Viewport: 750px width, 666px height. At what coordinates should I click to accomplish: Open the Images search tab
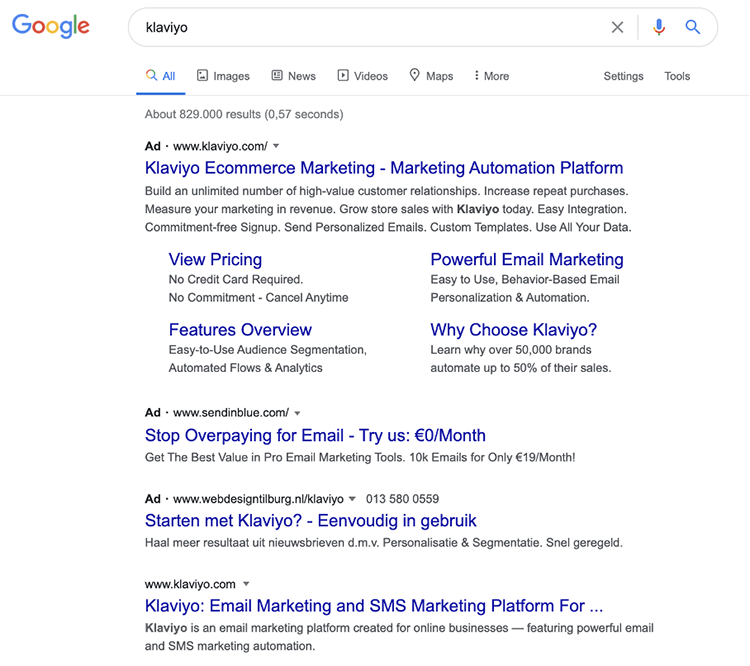tap(223, 76)
